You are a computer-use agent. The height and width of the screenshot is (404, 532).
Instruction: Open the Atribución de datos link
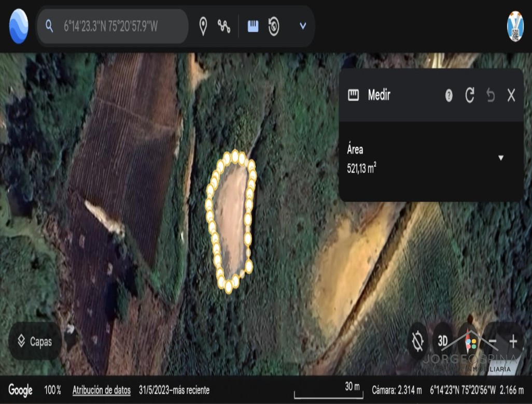(x=101, y=390)
